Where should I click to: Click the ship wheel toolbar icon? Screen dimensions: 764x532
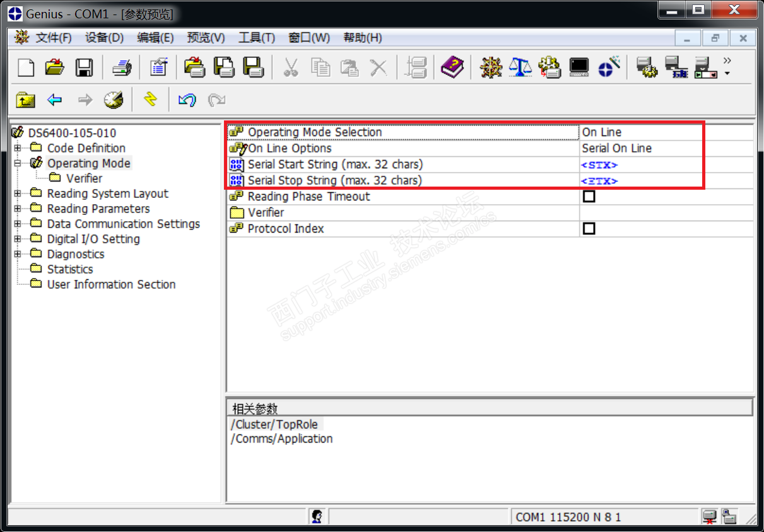[x=491, y=67]
